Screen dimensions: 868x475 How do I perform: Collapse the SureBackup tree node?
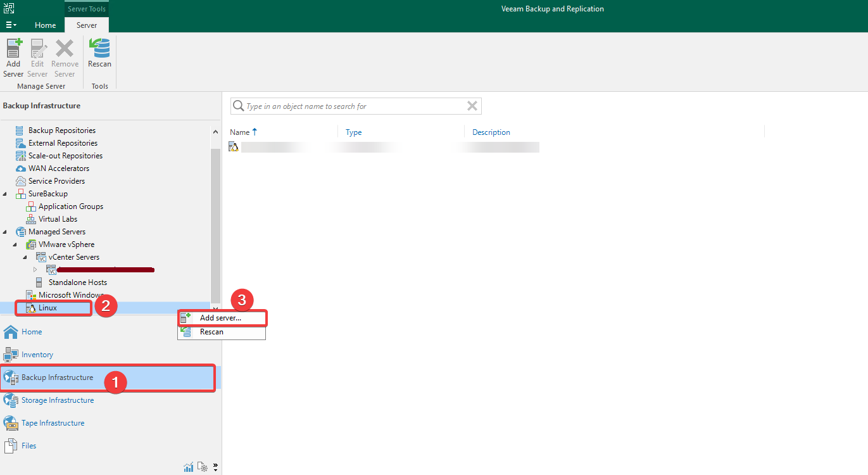pyautogui.click(x=6, y=194)
